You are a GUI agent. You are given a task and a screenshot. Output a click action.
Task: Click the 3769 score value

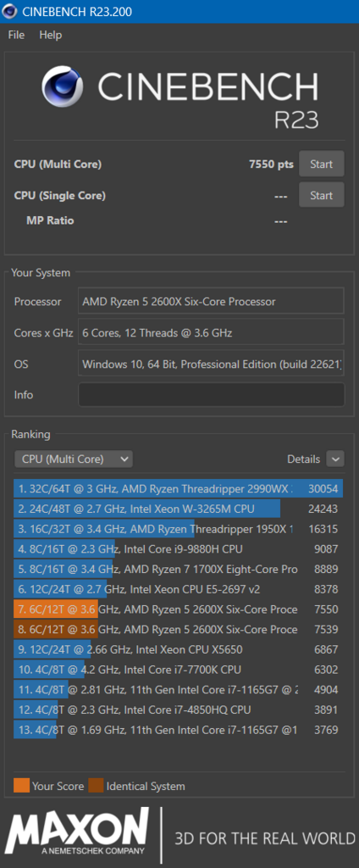coord(326,730)
